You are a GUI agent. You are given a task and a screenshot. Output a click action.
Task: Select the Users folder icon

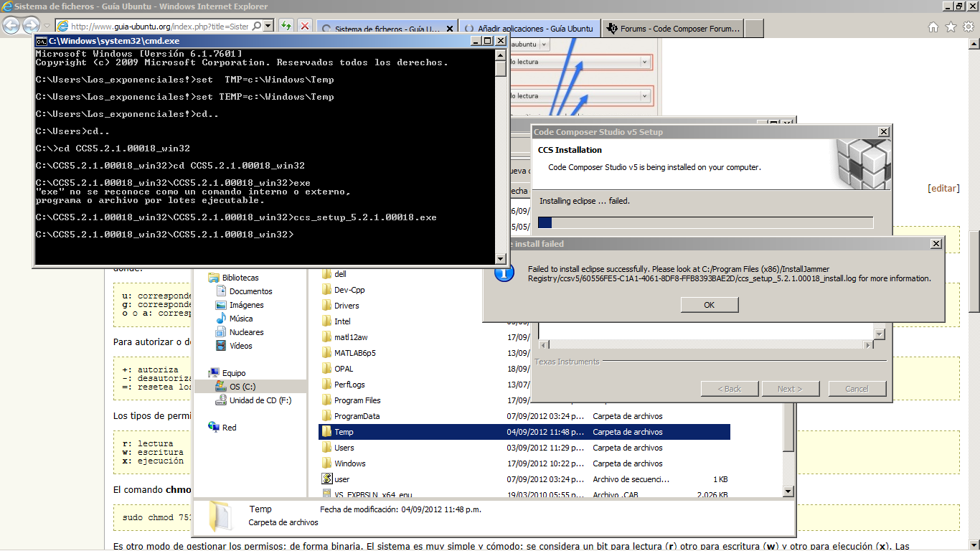click(x=326, y=448)
